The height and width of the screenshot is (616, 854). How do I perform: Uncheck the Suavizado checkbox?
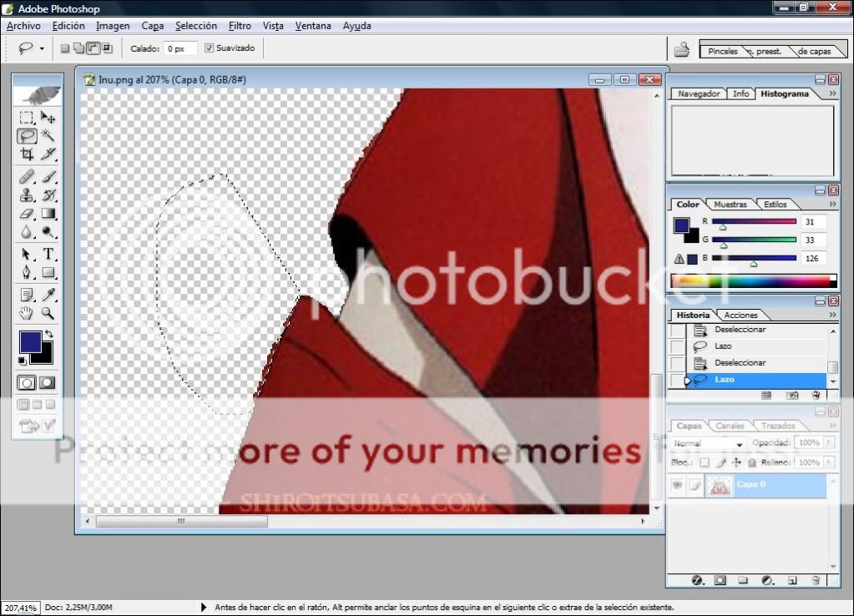[x=209, y=48]
